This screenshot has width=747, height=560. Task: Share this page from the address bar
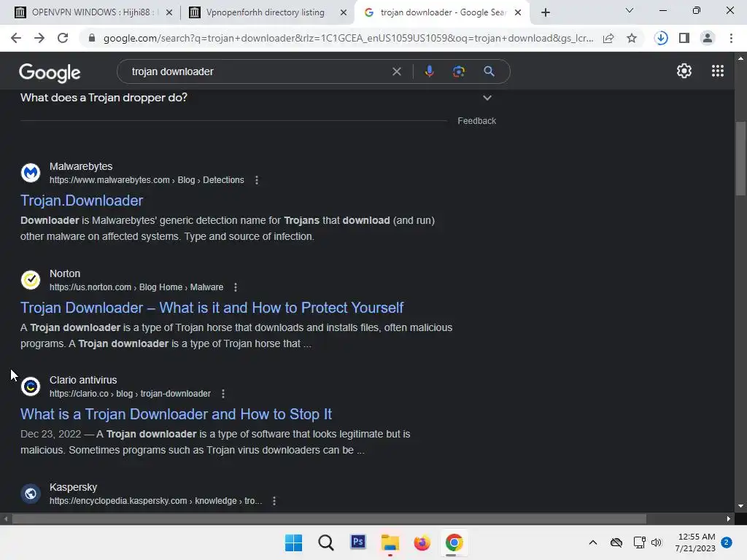(x=608, y=38)
